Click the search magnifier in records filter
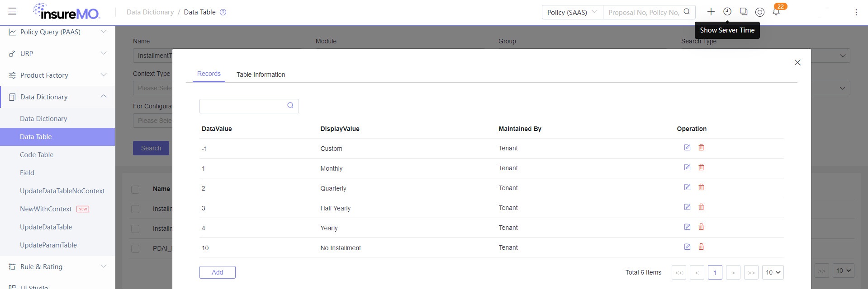Screen dimensions: 868x289 [x=290, y=106]
